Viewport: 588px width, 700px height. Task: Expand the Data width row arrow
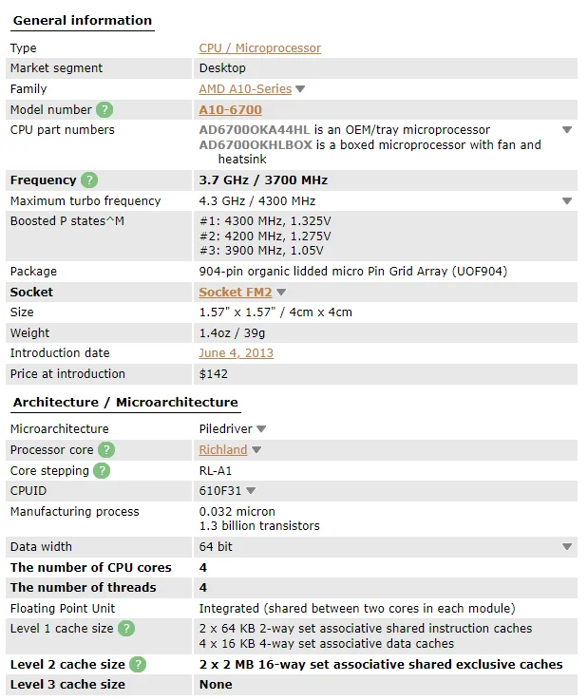pyautogui.click(x=567, y=547)
